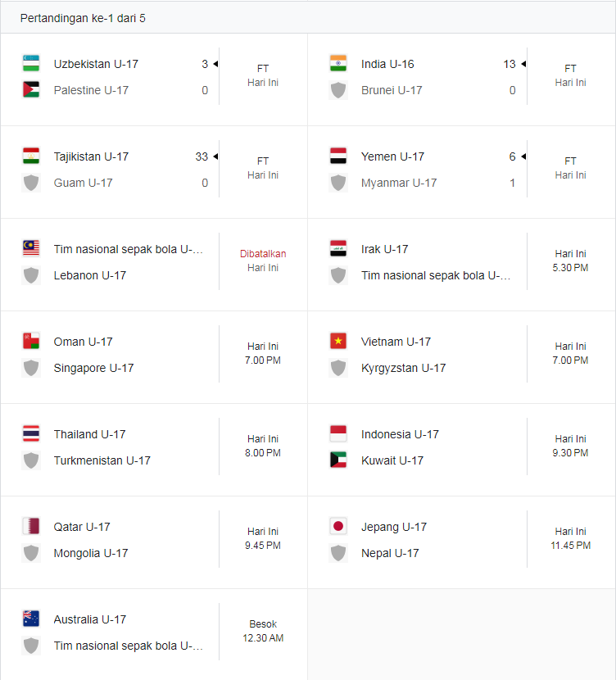Click the Japan flag icon
Image resolution: width=616 pixels, height=680 pixels.
(x=338, y=527)
